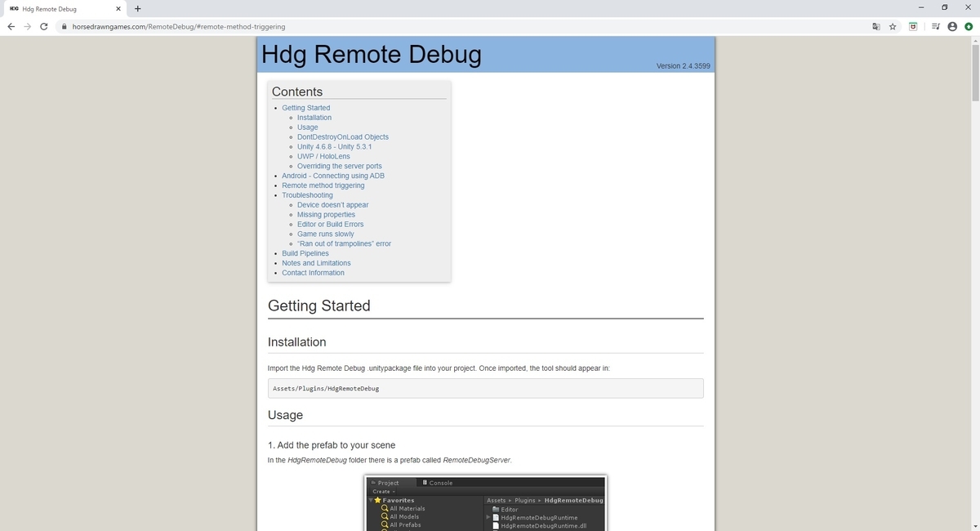Collapse the Favorites tree arrow
The width and height of the screenshot is (980, 531).
(x=370, y=500)
